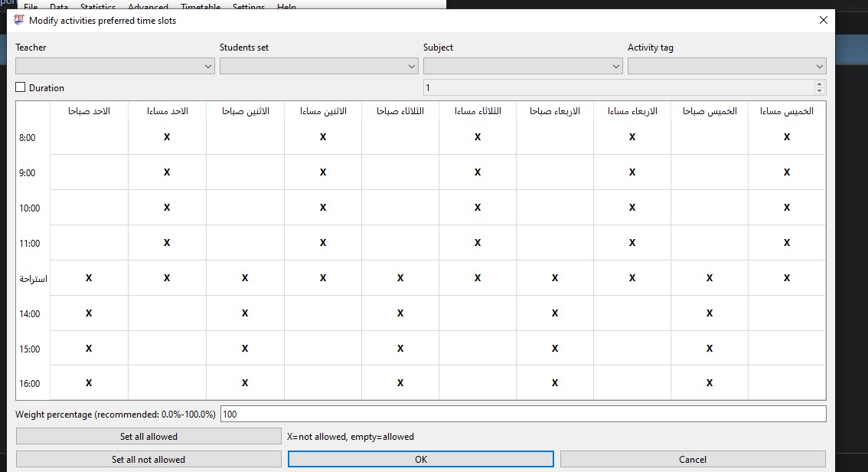Confirm with the OK button
The image size is (868, 472).
421,459
